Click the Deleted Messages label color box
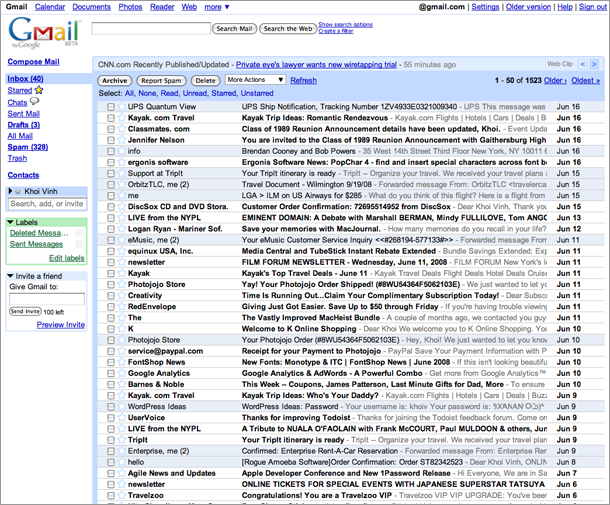Screen dimensions: 610x505 pos(79,233)
